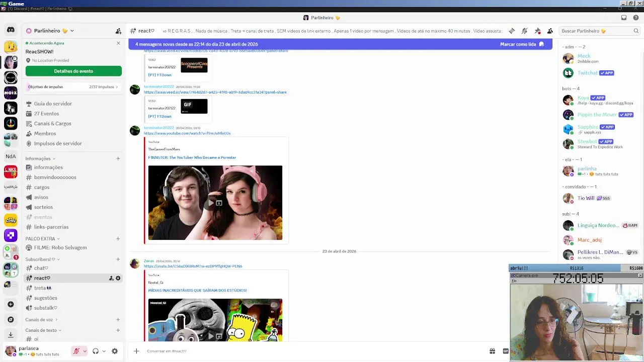Open the Discover servers compass icon
This screenshot has width=644, height=362.
(x=11, y=319)
